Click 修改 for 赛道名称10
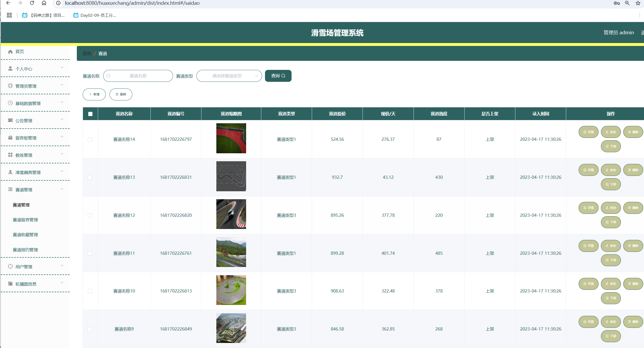The height and width of the screenshot is (348, 644). 611,284
